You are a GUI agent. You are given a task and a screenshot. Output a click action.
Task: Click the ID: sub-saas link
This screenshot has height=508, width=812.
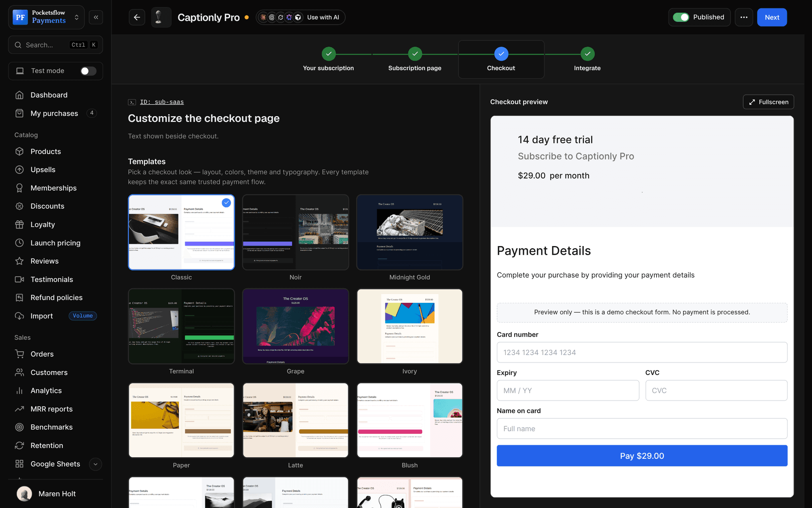pyautogui.click(x=162, y=102)
